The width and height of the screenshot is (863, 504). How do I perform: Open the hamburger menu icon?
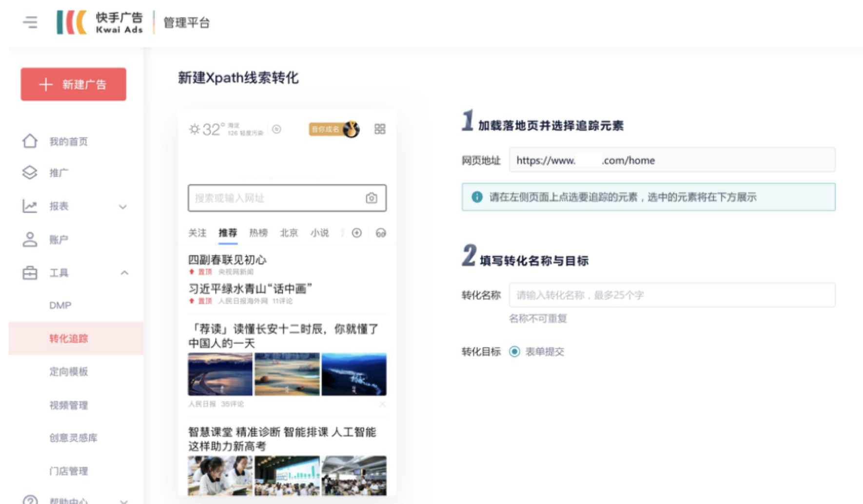coord(30,22)
